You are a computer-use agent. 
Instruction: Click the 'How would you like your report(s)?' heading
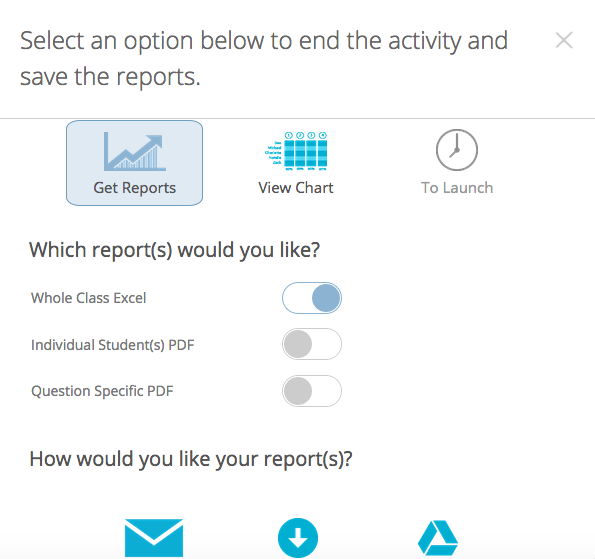tap(191, 459)
